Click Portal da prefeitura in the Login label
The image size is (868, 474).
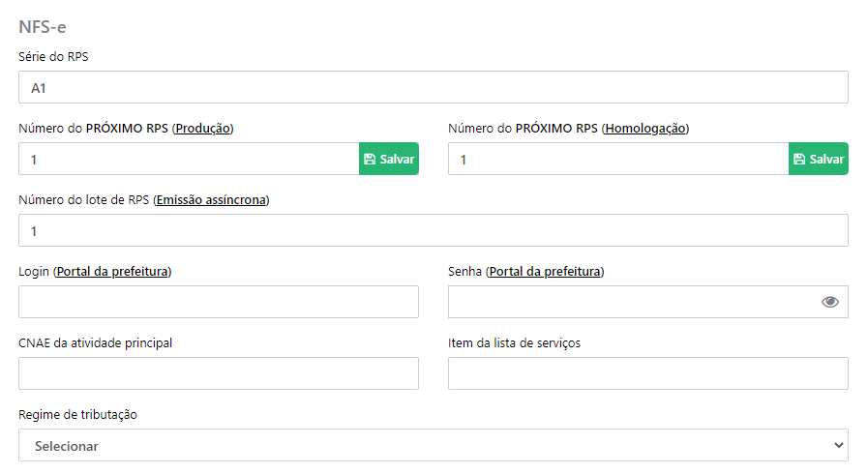click(x=112, y=272)
